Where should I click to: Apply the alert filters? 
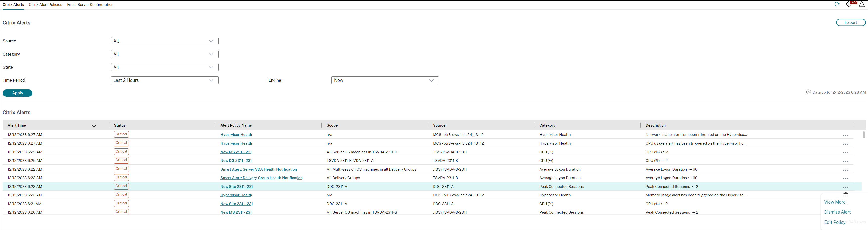coord(17,93)
